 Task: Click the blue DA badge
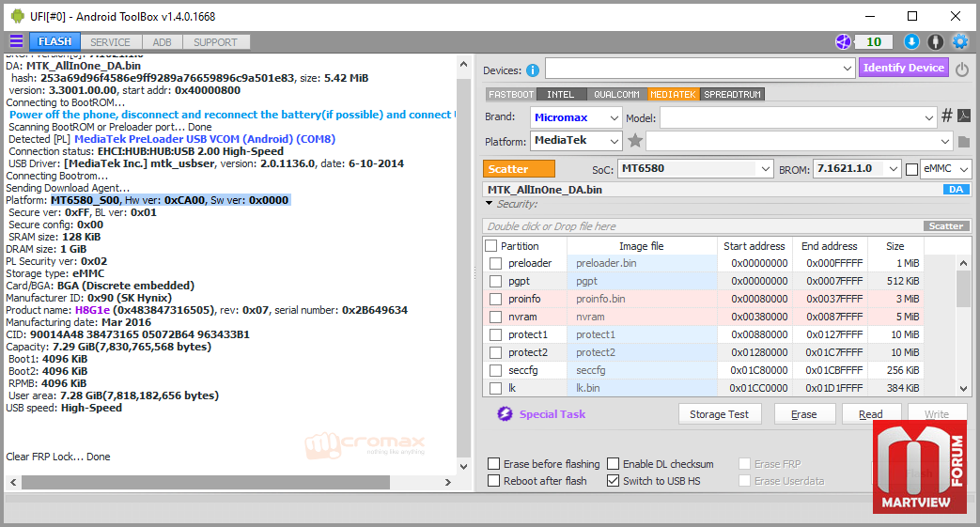956,190
